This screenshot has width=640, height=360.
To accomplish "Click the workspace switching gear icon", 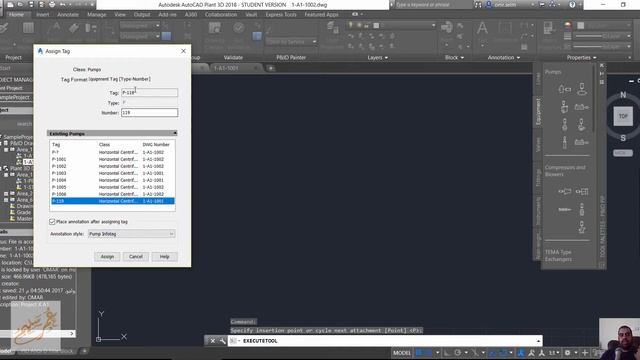I will point(567,353).
